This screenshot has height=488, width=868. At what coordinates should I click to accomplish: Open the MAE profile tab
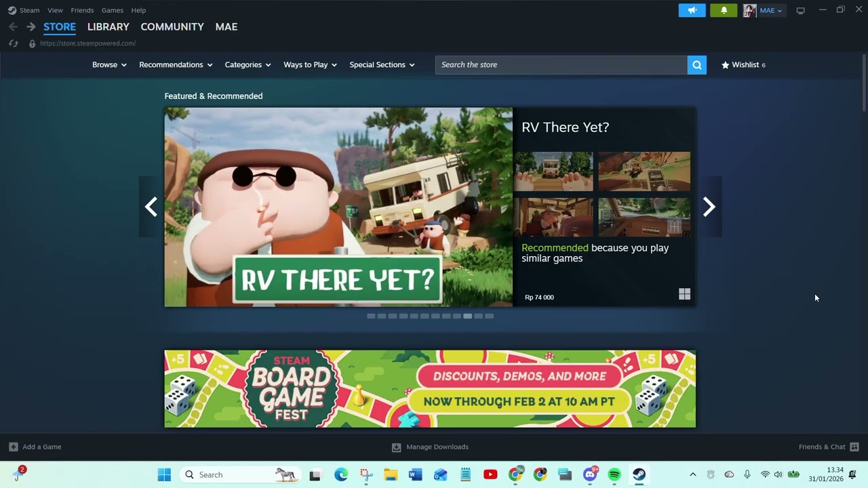[x=226, y=26]
